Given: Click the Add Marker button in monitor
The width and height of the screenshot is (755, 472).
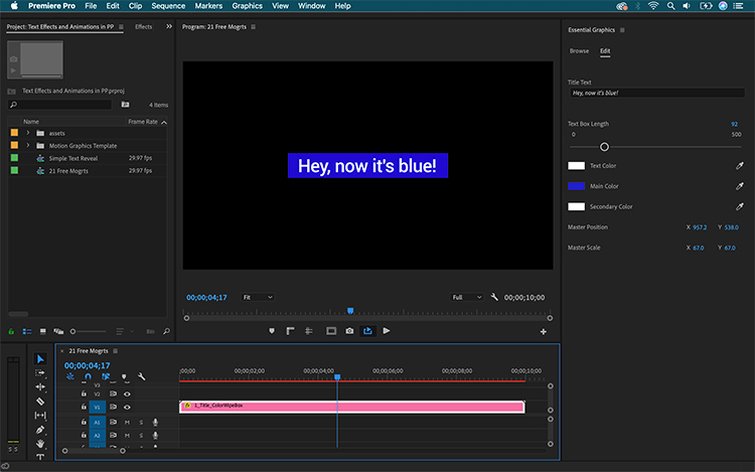Looking at the screenshot, I should (x=271, y=330).
